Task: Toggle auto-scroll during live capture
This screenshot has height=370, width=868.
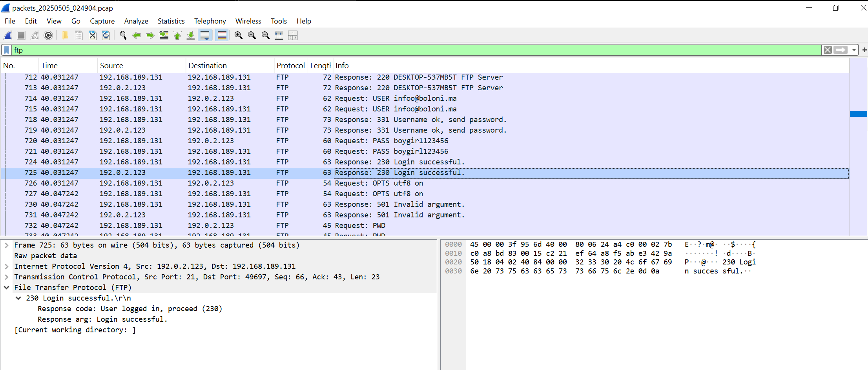Action: pyautogui.click(x=205, y=35)
